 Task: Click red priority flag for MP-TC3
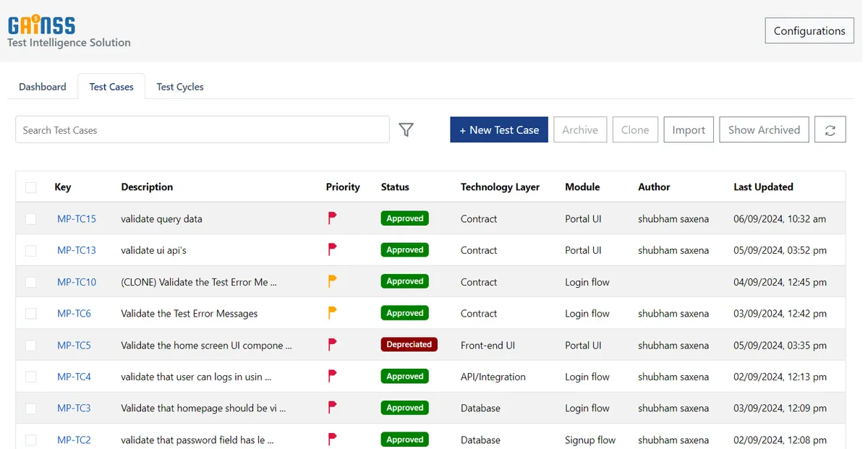[x=332, y=408]
